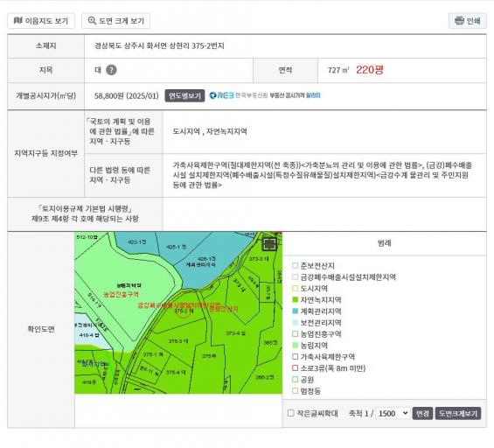Open the 부동산 공시가격 알리미 link
The width and height of the screenshot is (494, 448).
(x=295, y=95)
